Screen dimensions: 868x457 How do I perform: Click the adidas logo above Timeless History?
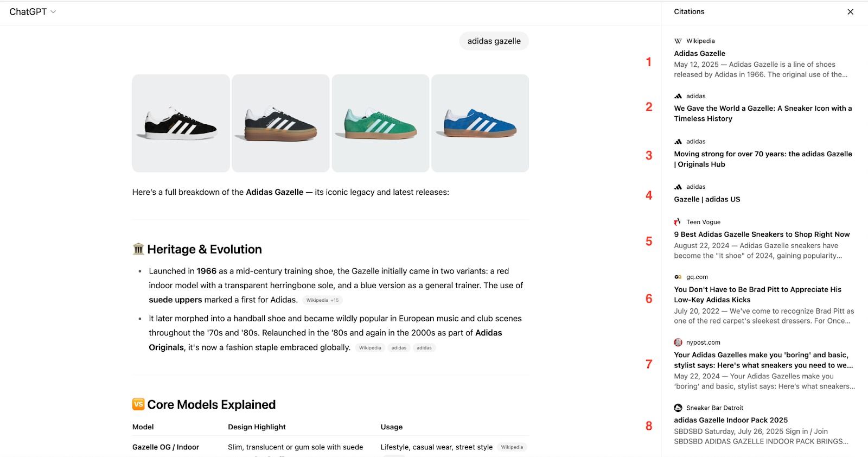click(x=678, y=97)
